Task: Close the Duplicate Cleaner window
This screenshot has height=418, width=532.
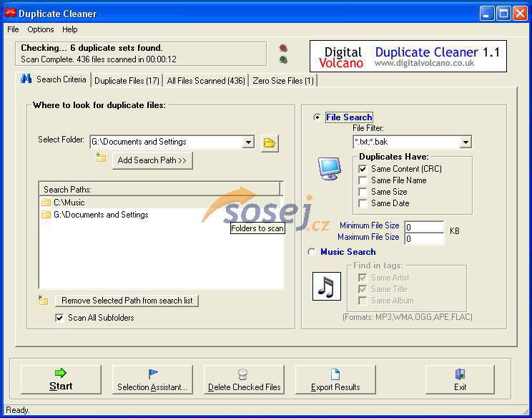Action: point(520,14)
